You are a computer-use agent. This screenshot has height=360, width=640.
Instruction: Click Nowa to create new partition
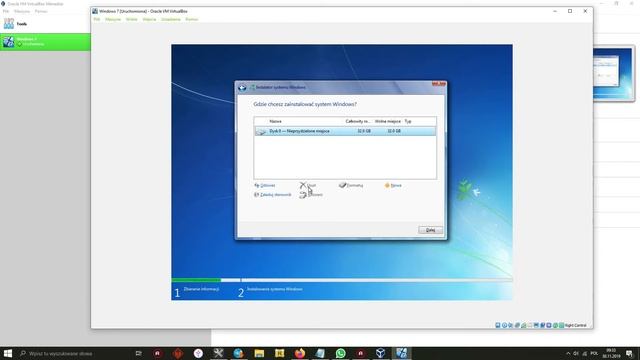point(393,185)
